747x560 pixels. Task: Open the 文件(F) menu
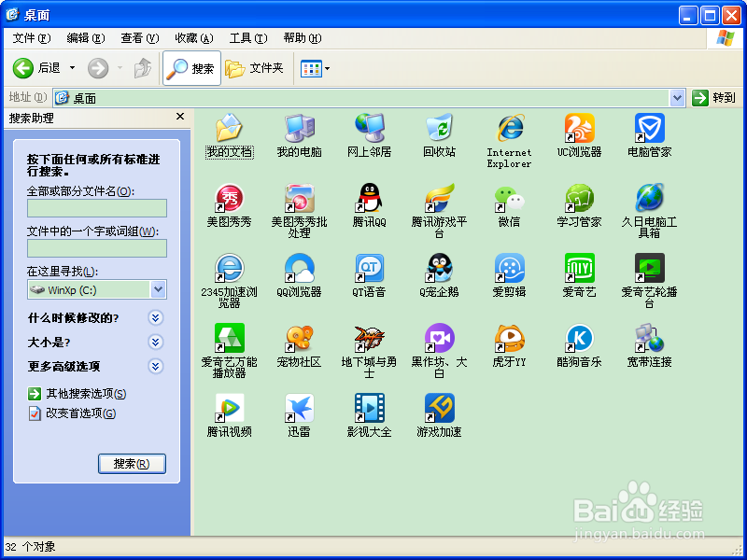[x=32, y=38]
